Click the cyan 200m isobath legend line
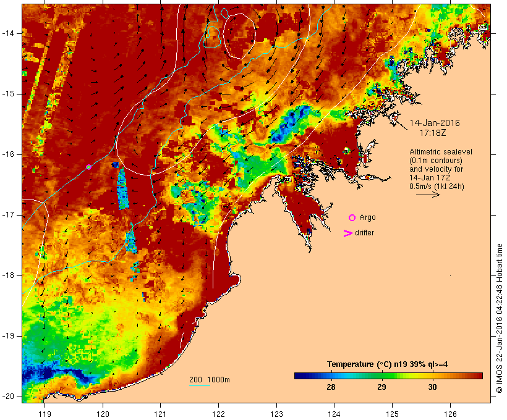This screenshot has width=507, height=420. pos(200,385)
